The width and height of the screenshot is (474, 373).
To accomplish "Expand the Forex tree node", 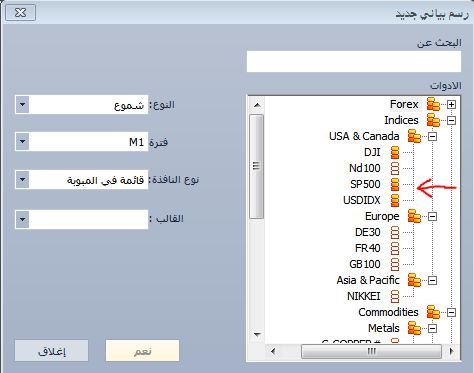I will coord(451,105).
